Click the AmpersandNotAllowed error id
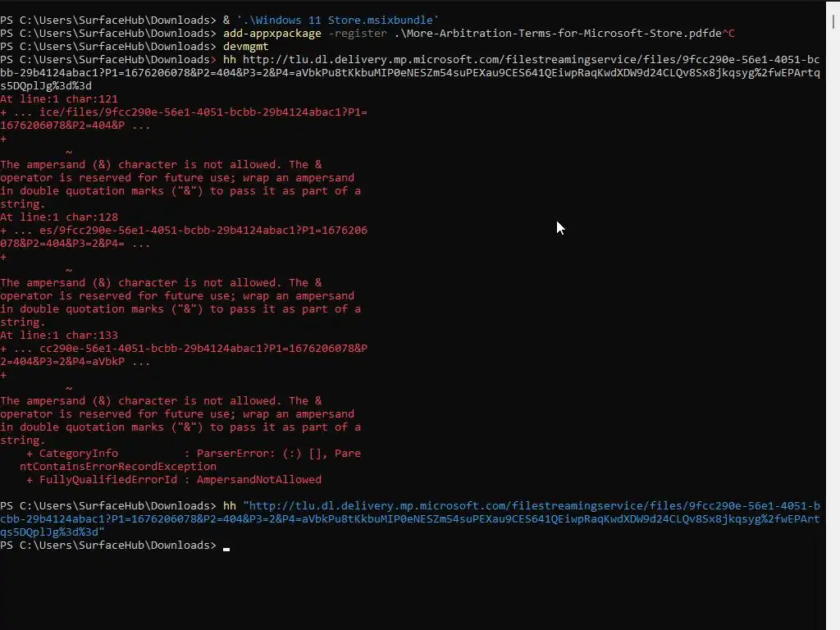Screen dimensions: 840x630 coord(258,479)
